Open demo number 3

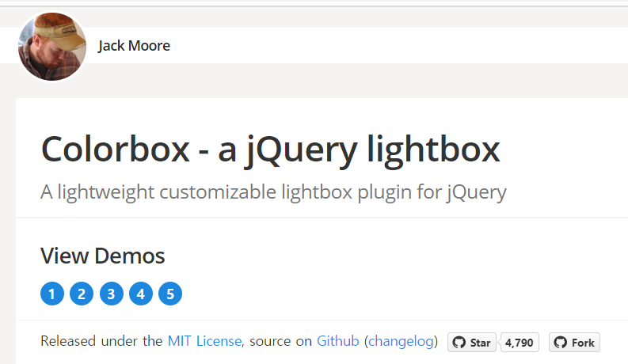coord(112,294)
